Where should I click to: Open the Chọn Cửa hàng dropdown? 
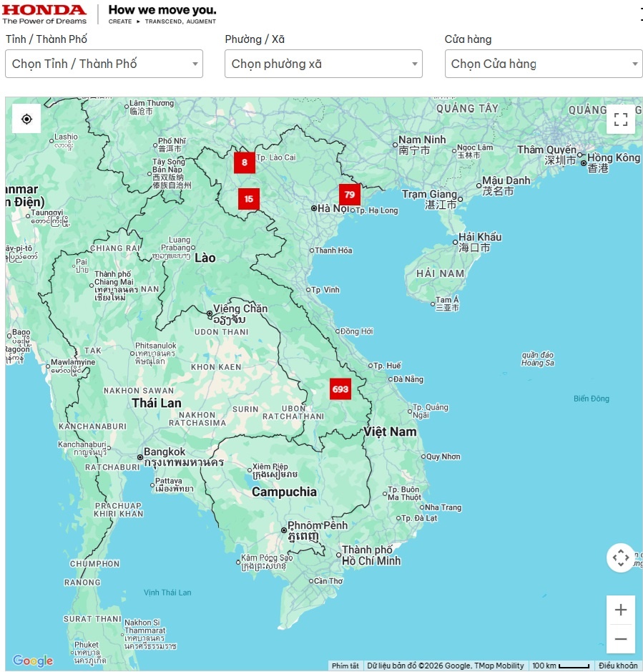pyautogui.click(x=544, y=64)
